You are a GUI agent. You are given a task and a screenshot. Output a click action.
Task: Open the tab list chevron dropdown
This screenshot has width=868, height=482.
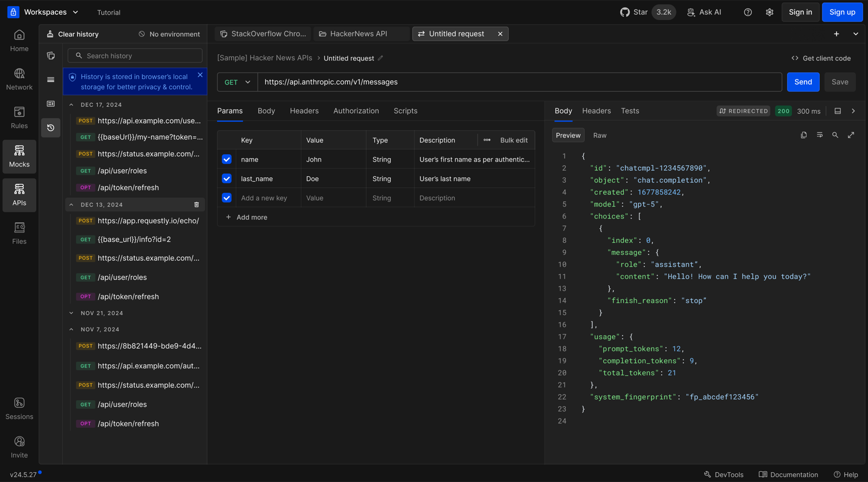pos(856,34)
